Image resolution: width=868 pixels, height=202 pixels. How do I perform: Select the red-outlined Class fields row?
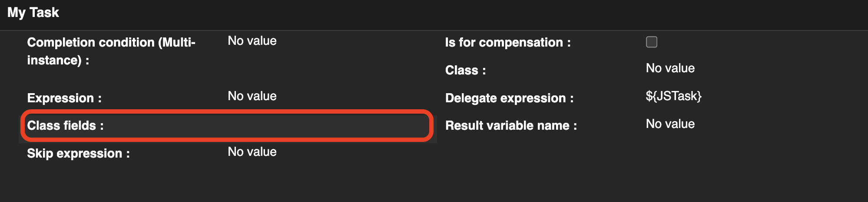[226, 126]
